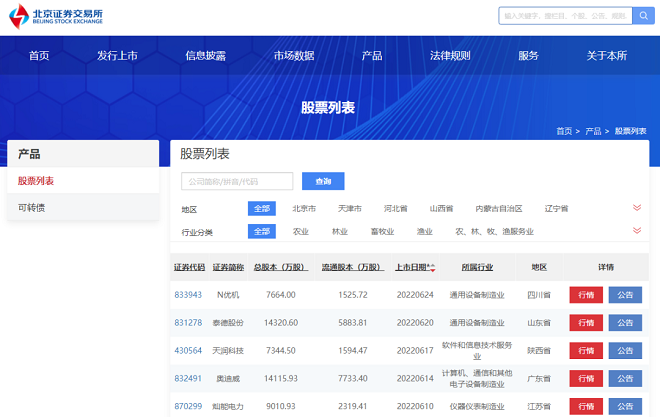This screenshot has height=417, width=660.
Task: Select the 全部 option in 地区 row
Action: 262,208
